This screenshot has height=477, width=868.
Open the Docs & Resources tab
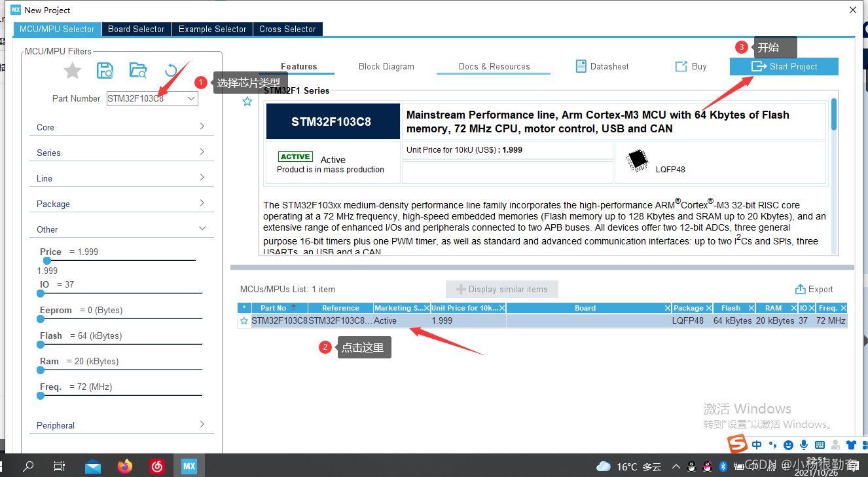[x=494, y=66]
